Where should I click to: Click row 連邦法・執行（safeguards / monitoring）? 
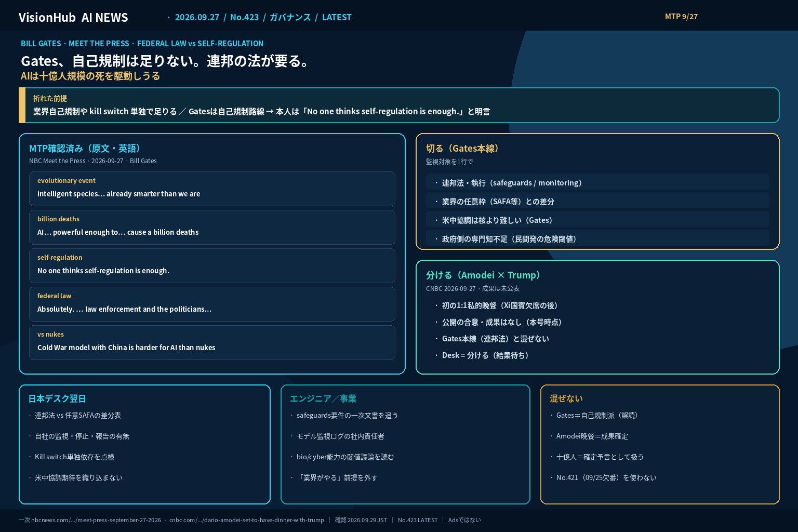click(597, 182)
